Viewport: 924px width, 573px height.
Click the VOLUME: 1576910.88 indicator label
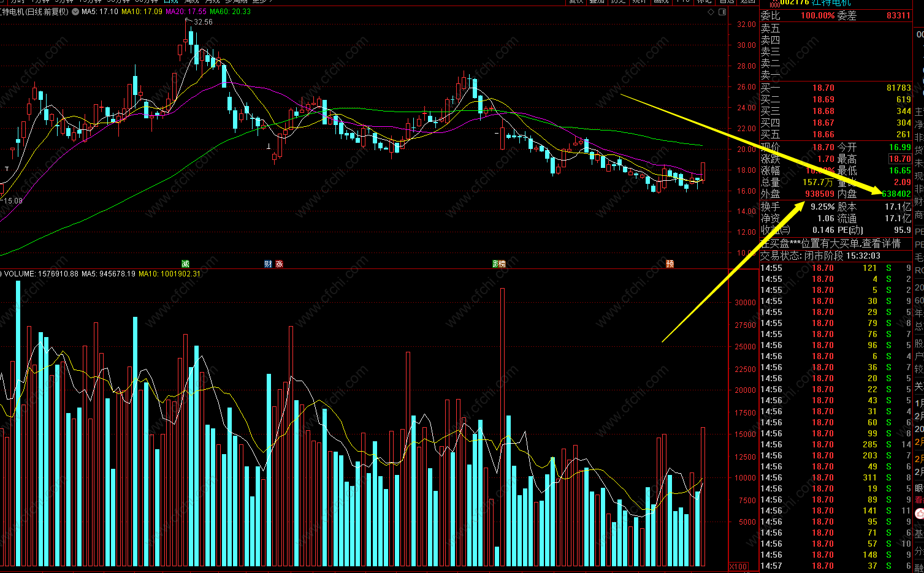(41, 274)
